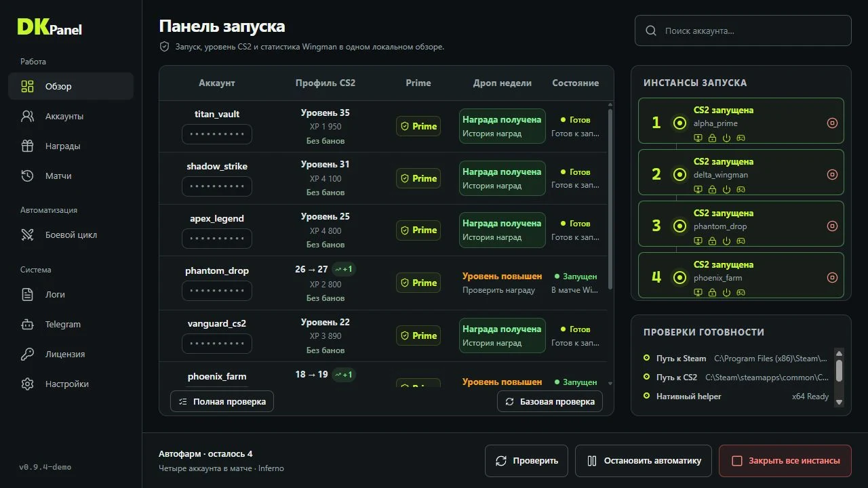Open the Награды page
The width and height of the screenshot is (868, 488).
pyautogui.click(x=71, y=146)
